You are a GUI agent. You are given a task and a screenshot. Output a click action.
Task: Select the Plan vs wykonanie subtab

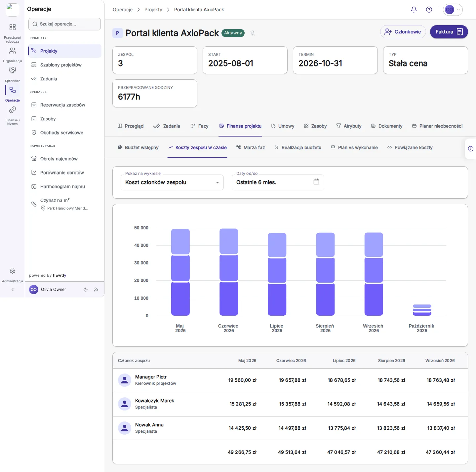(x=354, y=147)
